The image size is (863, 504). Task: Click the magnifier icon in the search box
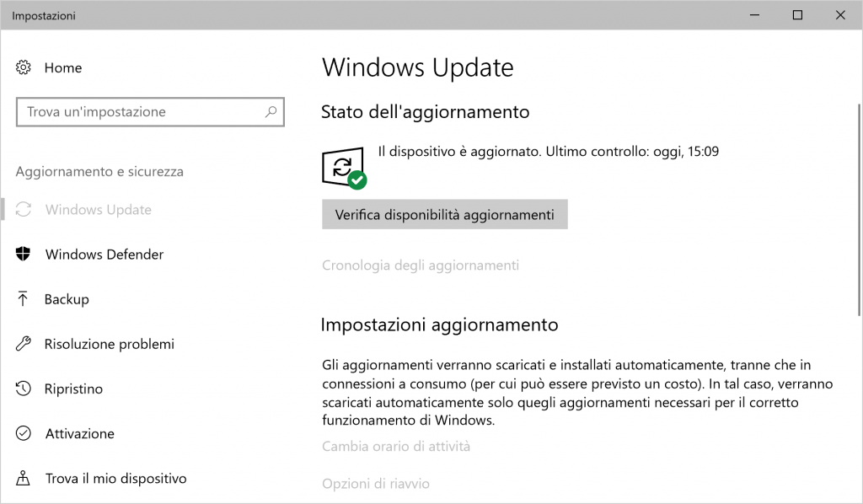tap(270, 111)
